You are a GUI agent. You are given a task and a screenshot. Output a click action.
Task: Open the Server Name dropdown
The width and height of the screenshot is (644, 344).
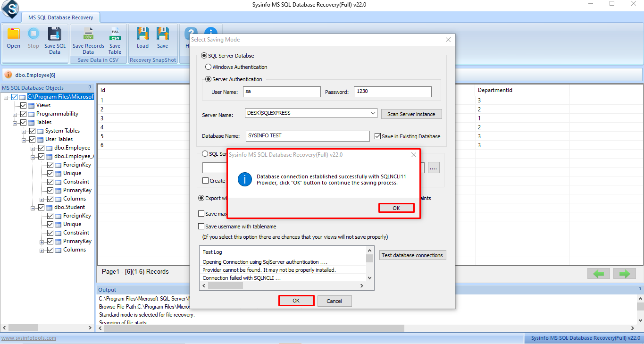(373, 113)
